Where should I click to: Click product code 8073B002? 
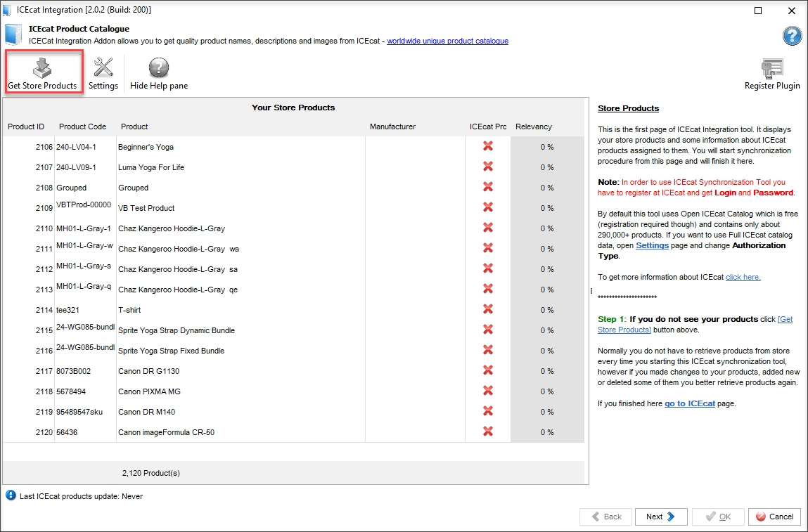click(x=74, y=371)
